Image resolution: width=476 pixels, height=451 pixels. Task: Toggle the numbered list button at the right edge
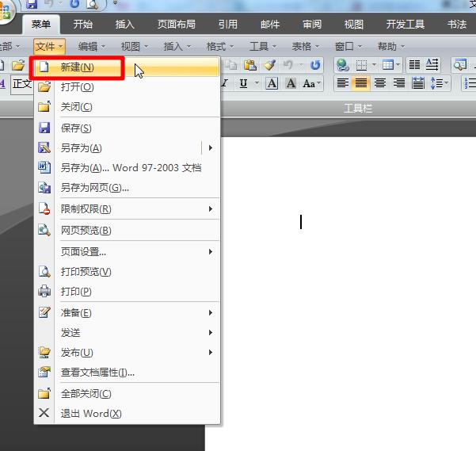point(470,83)
